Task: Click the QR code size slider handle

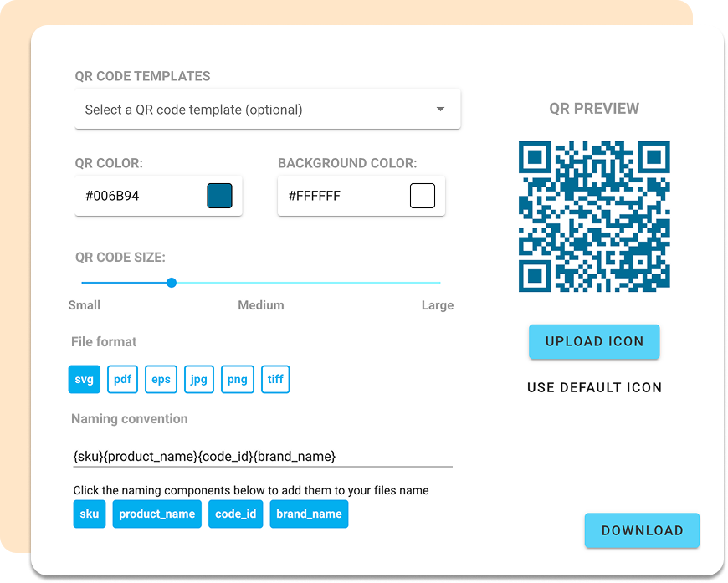Action: (x=172, y=283)
